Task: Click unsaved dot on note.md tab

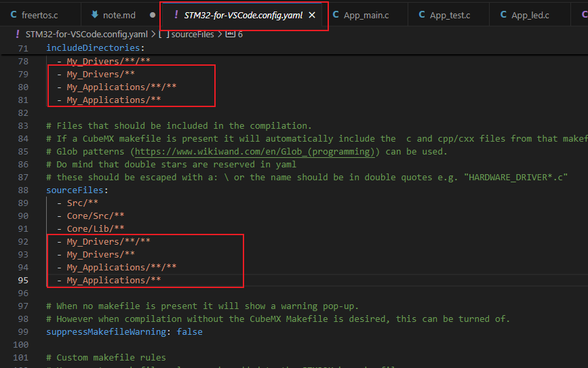Action: coord(152,15)
